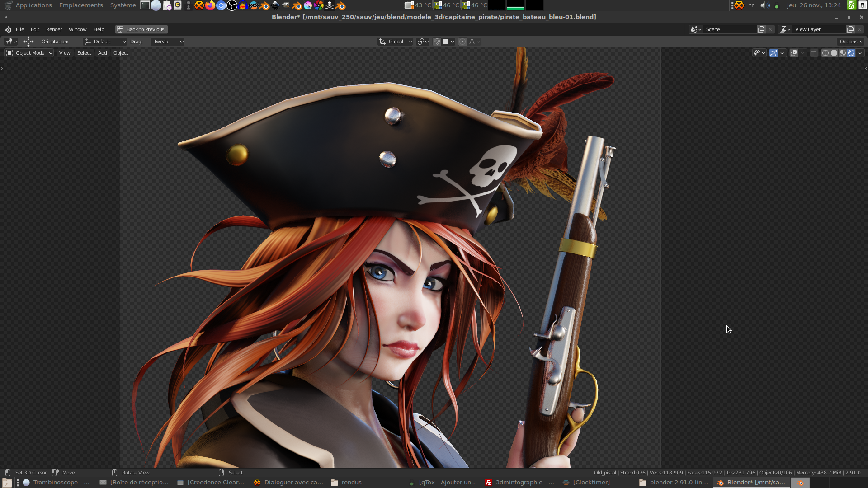868x488 pixels.
Task: Create a new scene copy
Action: pos(761,29)
